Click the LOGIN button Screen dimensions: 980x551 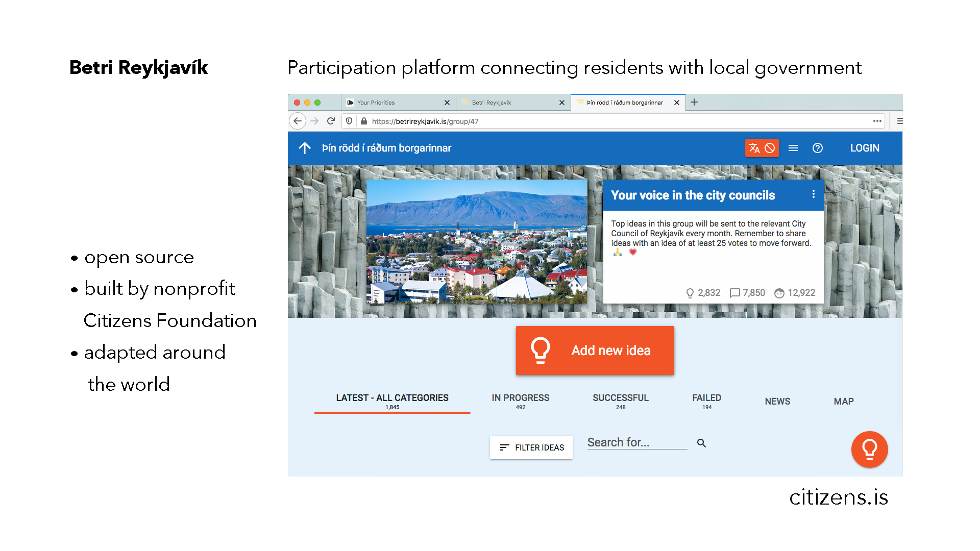865,148
